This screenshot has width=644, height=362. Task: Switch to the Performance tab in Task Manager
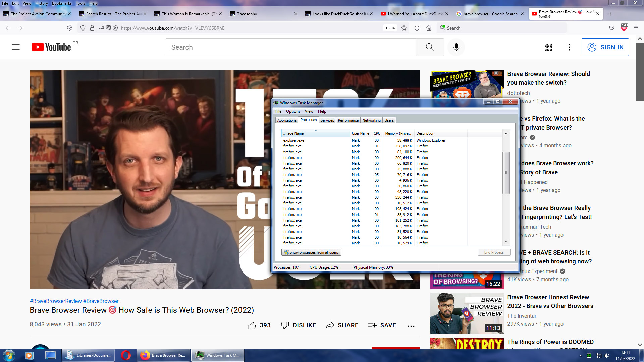point(348,120)
